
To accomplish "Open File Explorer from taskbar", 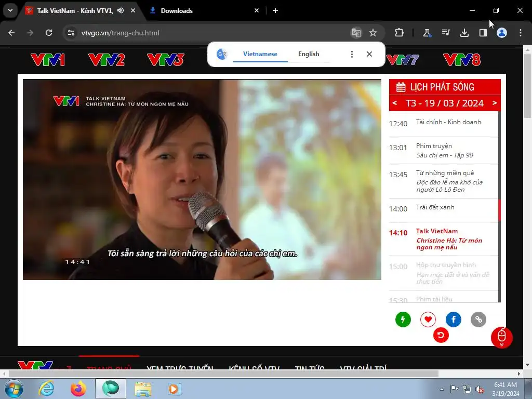I will point(143,389).
